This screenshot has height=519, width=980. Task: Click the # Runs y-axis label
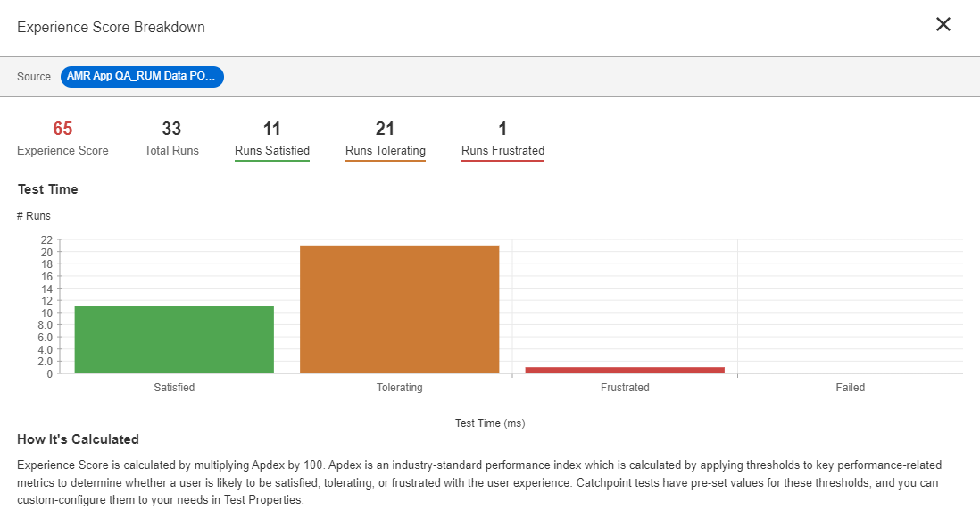point(34,216)
